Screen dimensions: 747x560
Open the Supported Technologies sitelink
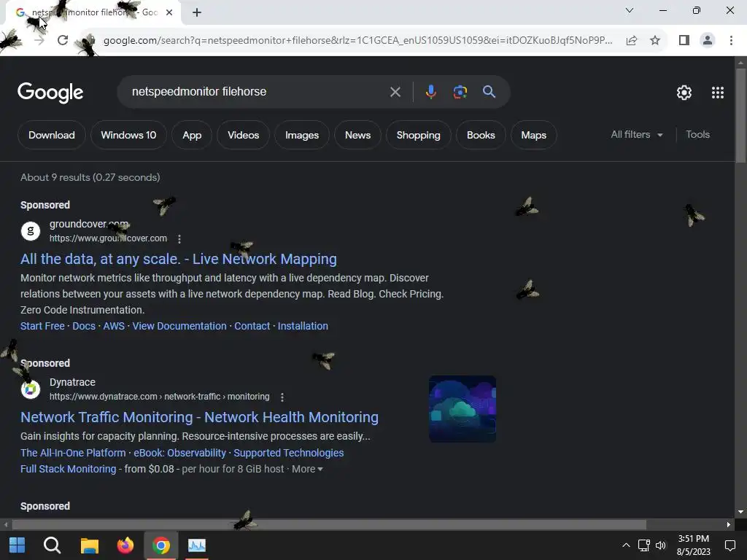tap(289, 453)
